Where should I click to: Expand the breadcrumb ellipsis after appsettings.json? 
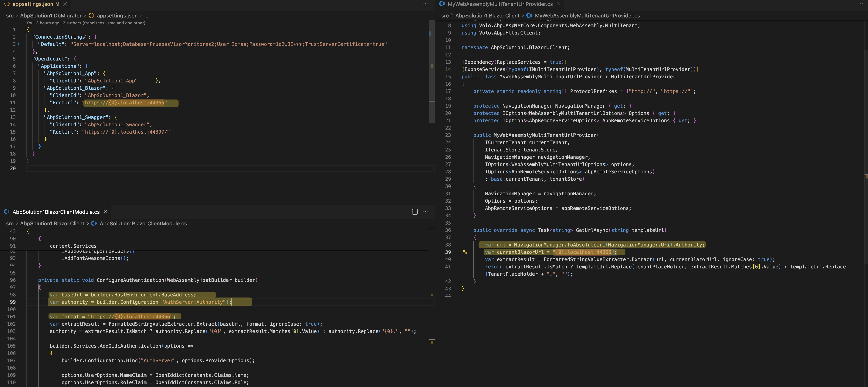(x=146, y=15)
